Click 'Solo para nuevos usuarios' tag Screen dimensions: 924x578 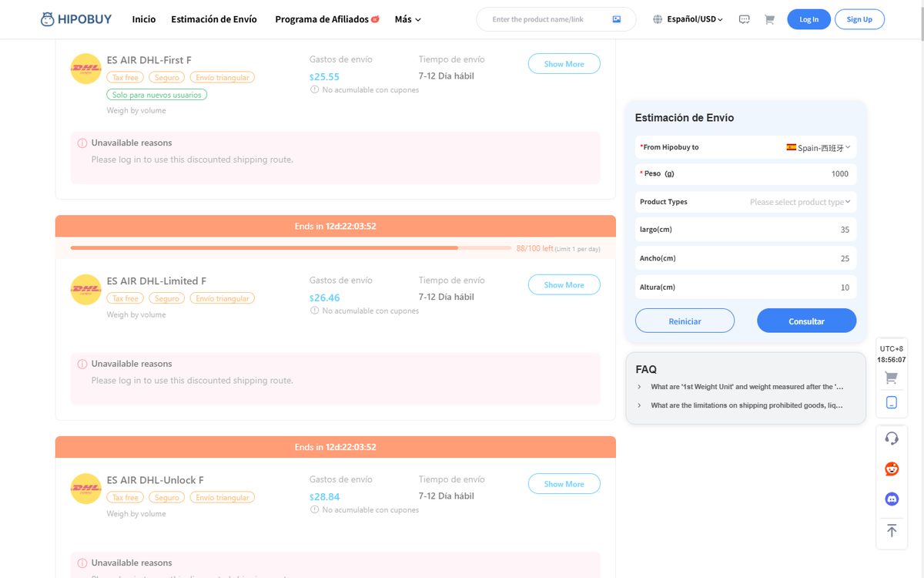point(156,95)
